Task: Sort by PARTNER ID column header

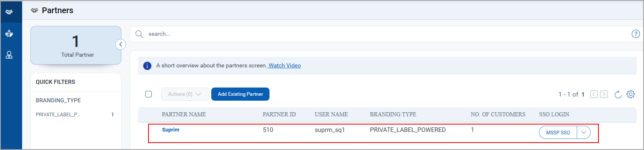Action: pos(279,114)
